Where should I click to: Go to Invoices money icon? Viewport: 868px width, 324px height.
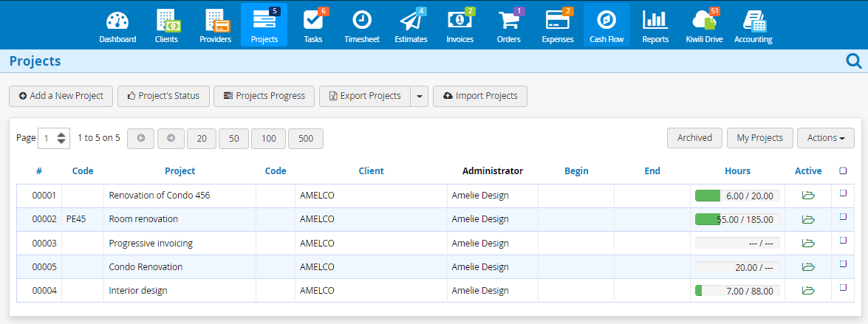459,21
